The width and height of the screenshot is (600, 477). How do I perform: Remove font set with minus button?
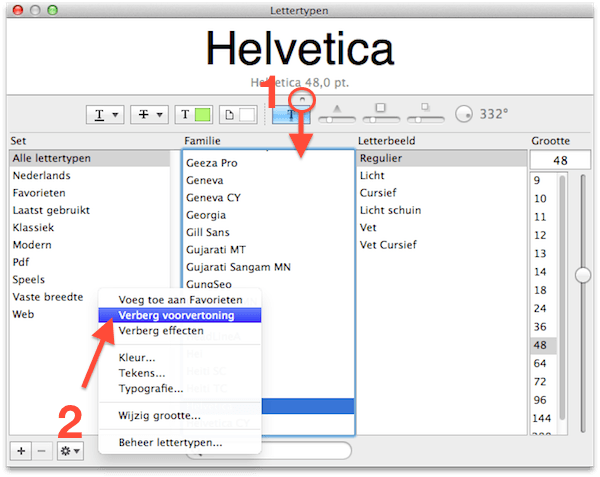click(42, 451)
